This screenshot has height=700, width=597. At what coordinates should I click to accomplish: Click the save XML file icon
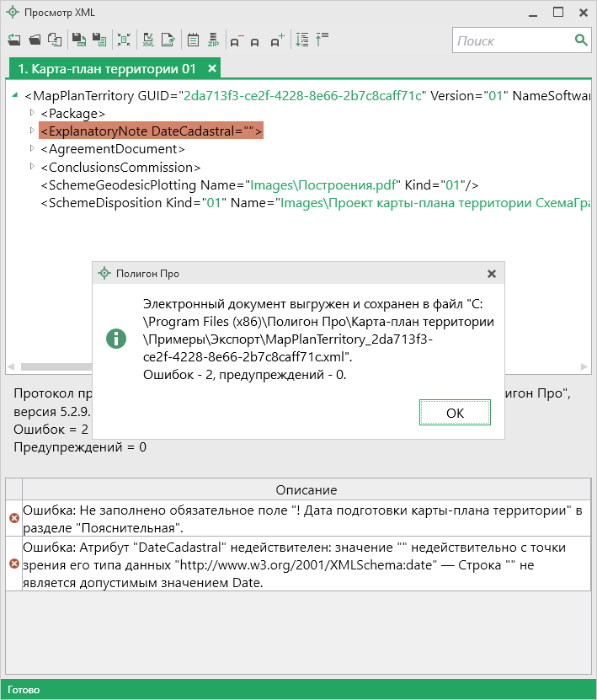pyautogui.click(x=77, y=40)
